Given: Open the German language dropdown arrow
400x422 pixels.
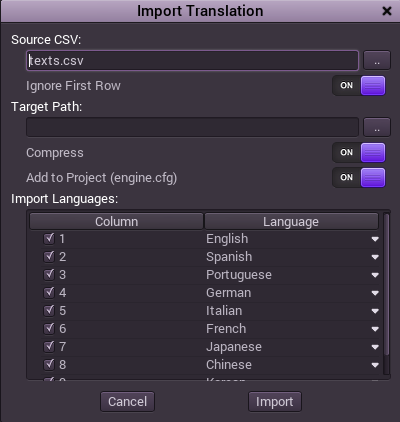Looking at the screenshot, I should 375,293.
